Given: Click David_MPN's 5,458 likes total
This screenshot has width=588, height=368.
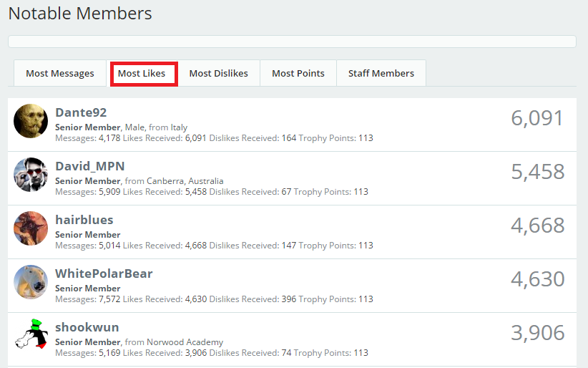Looking at the screenshot, I should [537, 172].
